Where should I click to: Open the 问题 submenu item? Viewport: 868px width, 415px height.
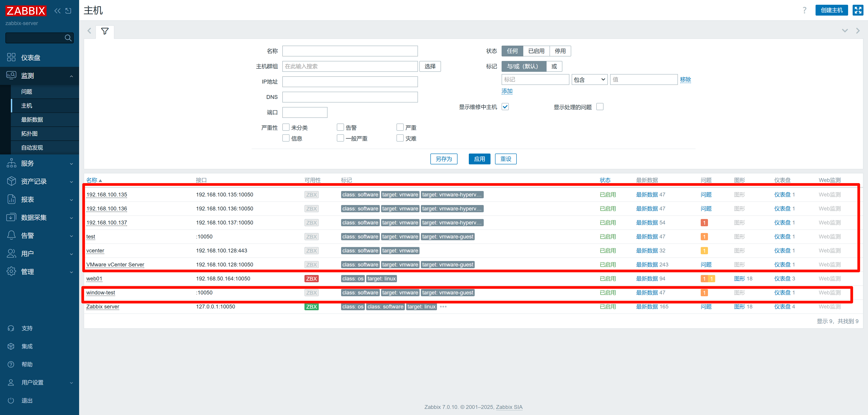point(45,91)
